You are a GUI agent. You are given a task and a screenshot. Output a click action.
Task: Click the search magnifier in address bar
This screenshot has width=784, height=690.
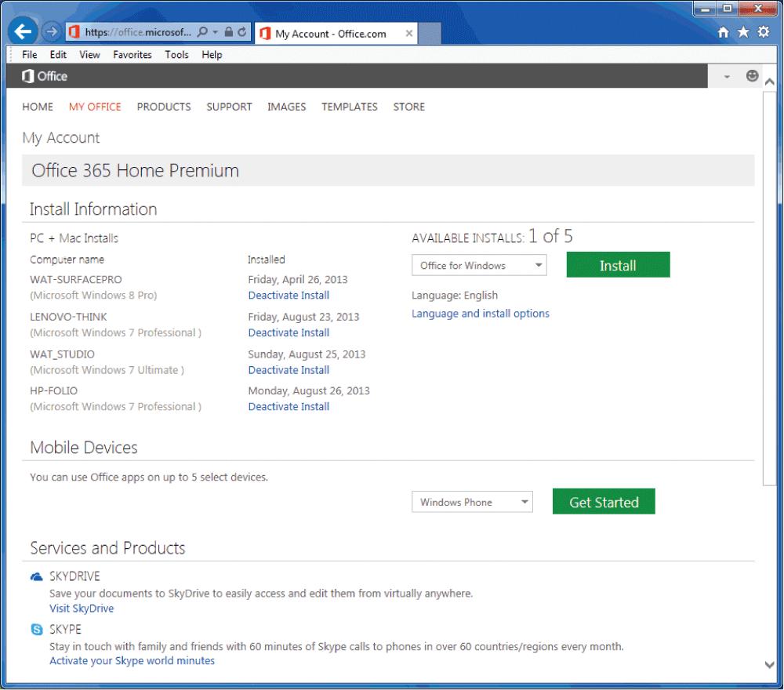pyautogui.click(x=202, y=32)
